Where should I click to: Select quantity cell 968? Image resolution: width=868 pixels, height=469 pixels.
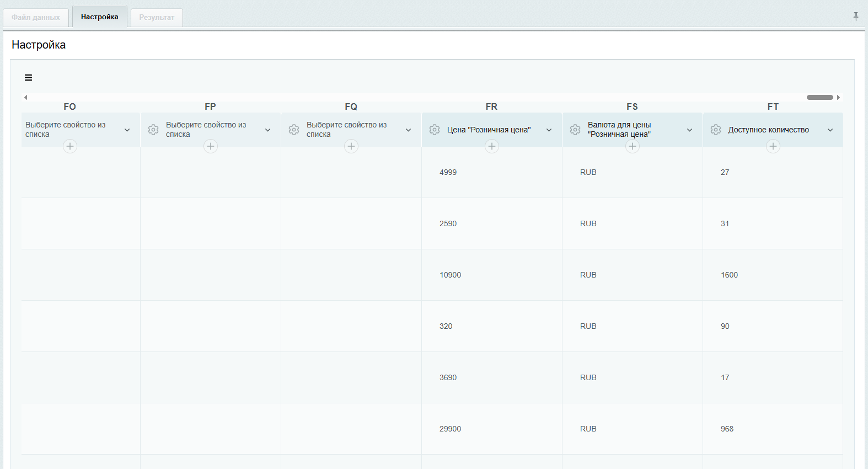click(773, 429)
